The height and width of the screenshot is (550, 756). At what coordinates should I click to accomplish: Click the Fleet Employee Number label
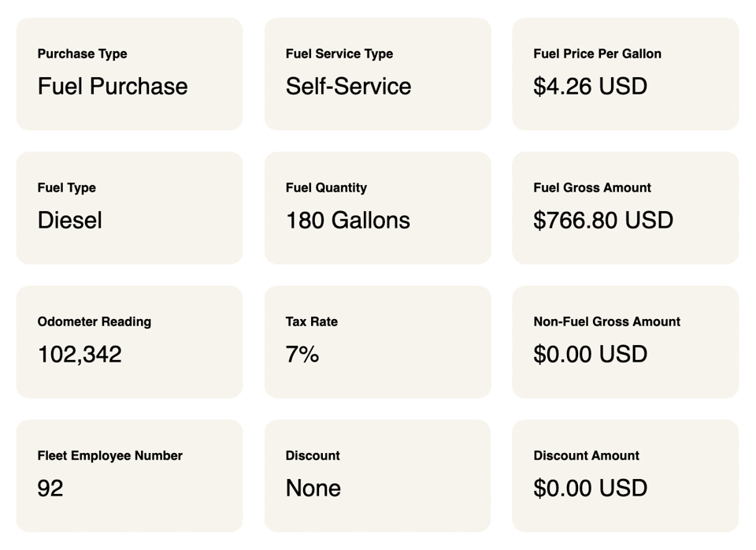109,455
